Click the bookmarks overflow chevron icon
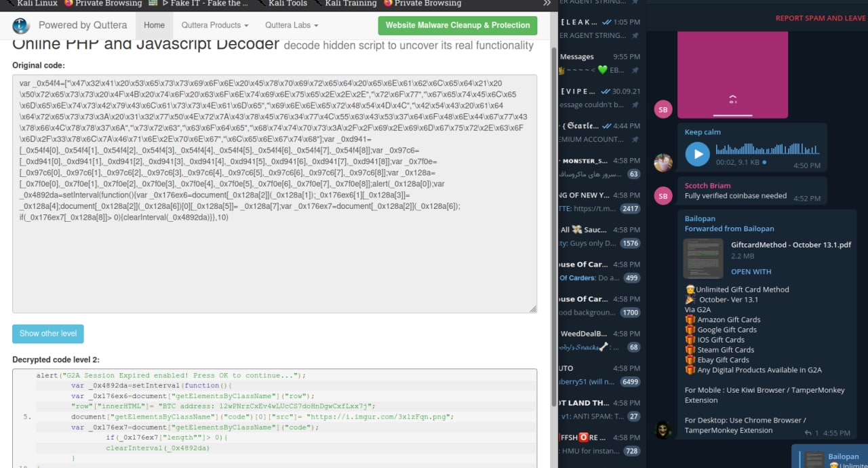Screen dimensions: 868x468 [x=547, y=3]
